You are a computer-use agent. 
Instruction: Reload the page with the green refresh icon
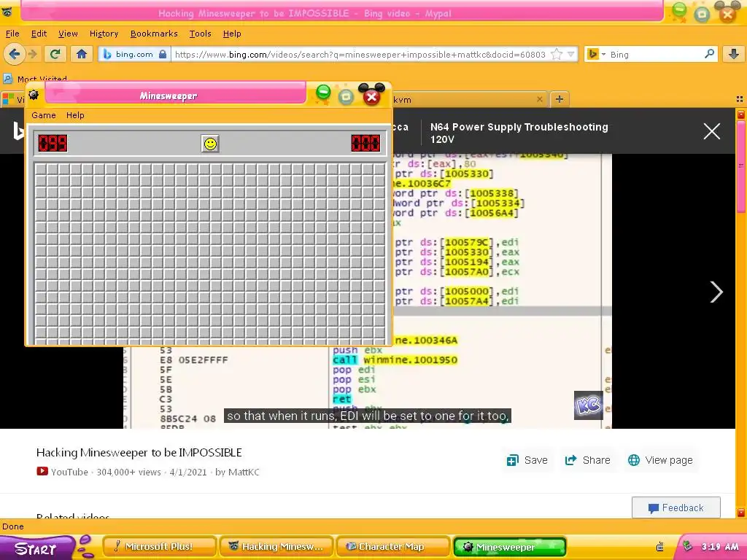(x=55, y=54)
